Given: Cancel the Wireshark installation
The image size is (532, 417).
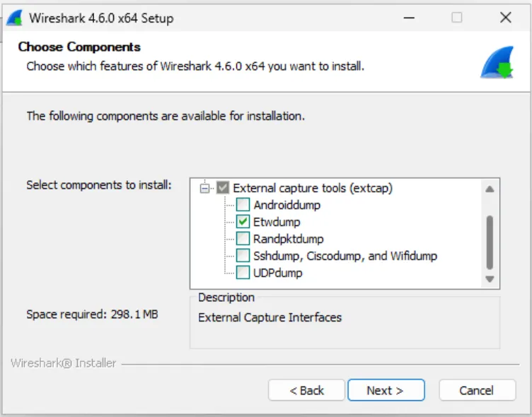Looking at the screenshot, I should 476,390.
